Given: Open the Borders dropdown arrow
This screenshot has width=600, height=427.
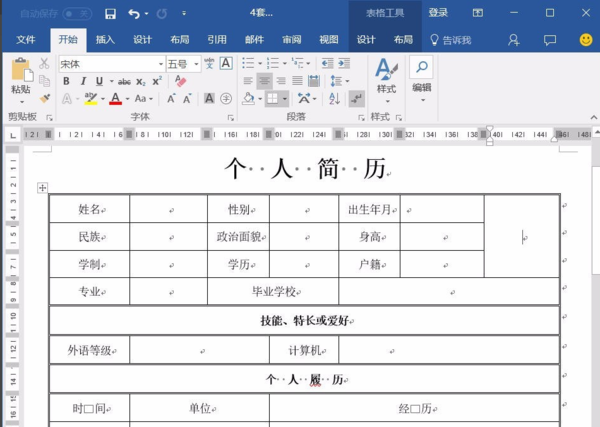Looking at the screenshot, I should coord(285,99).
